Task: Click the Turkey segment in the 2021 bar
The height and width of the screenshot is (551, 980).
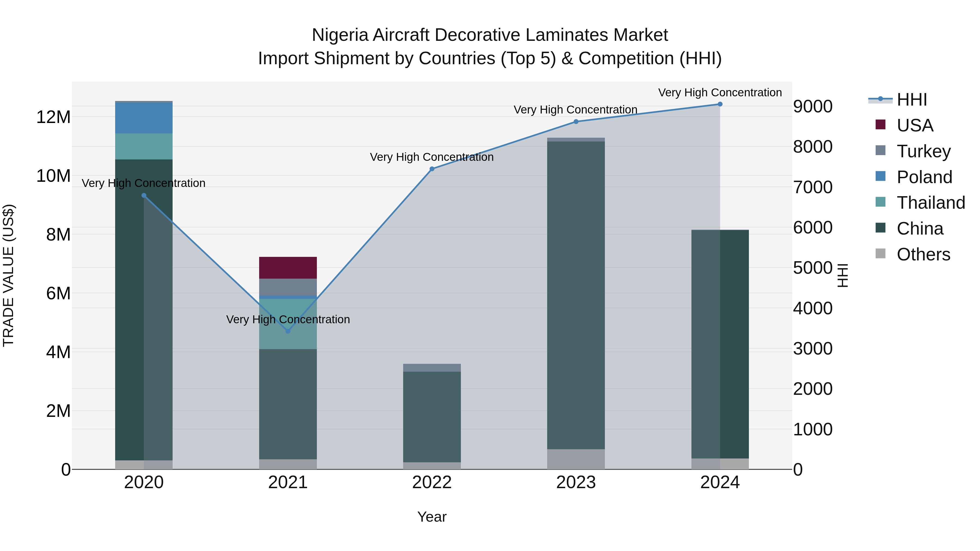Action: 288,287
